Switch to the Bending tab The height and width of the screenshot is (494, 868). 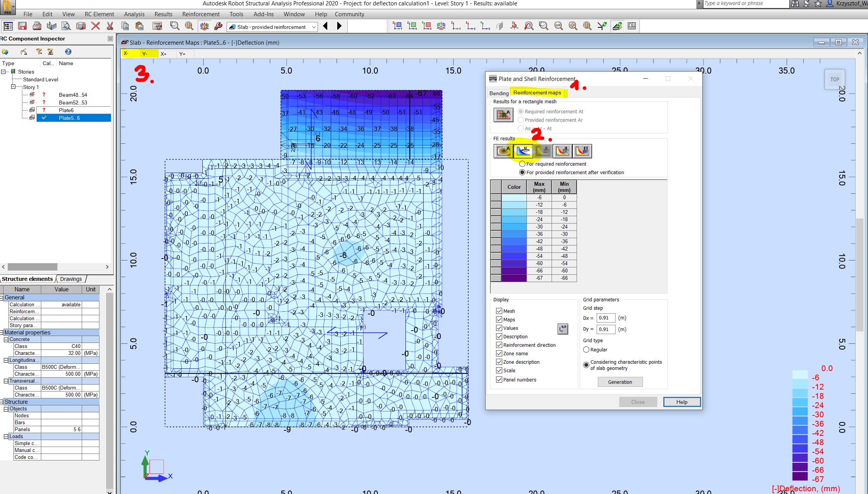point(499,93)
